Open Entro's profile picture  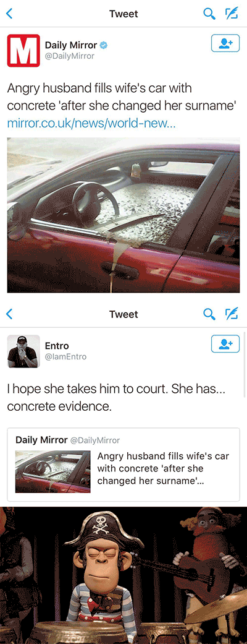point(23,351)
